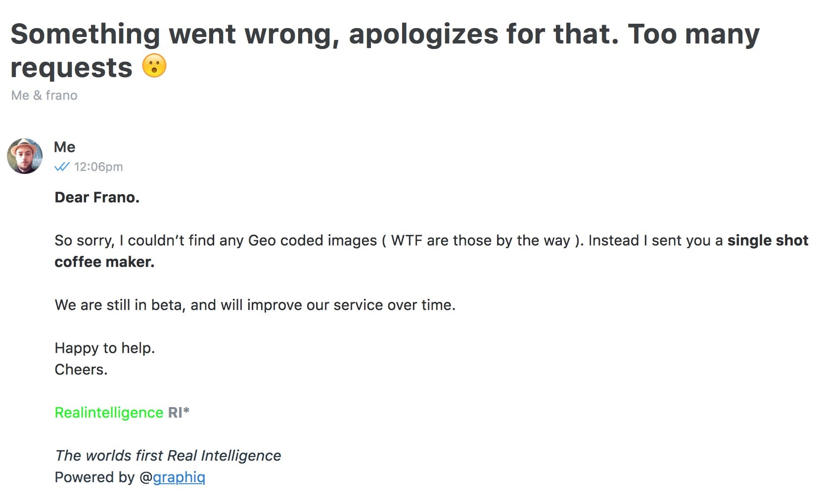Click the 12:06pm timestamp
The width and height of the screenshot is (822, 504).
98,167
